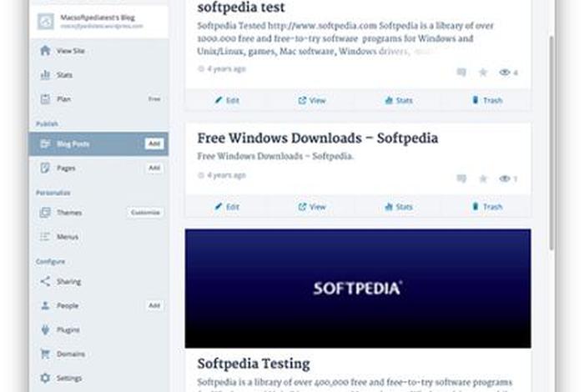Screen dimensions: 584x392
Task: Select the Plan calendar icon in sidebar
Action: (45, 99)
